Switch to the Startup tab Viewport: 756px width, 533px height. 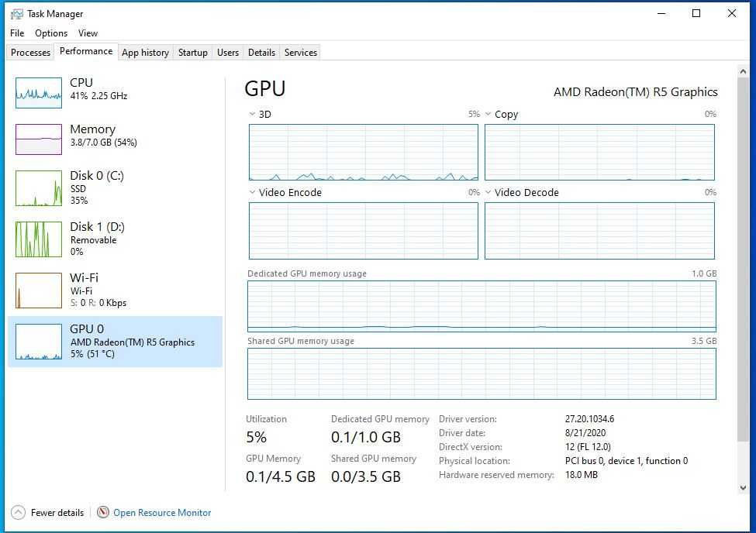[192, 53]
